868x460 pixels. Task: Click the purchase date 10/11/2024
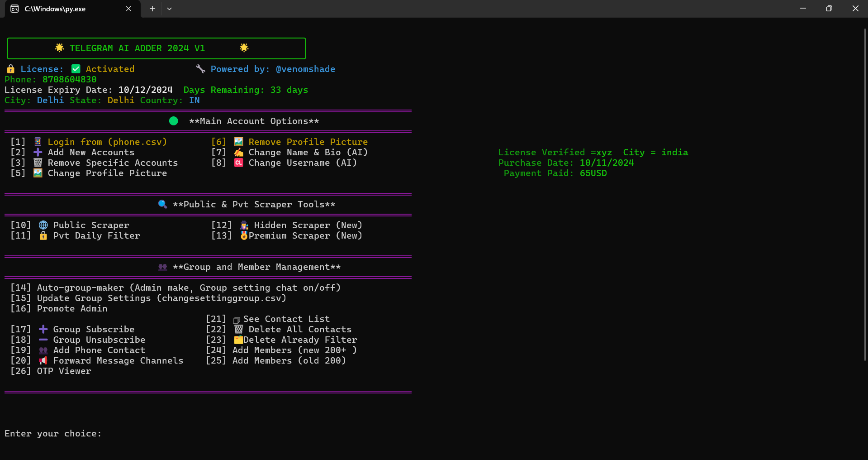(607, 163)
